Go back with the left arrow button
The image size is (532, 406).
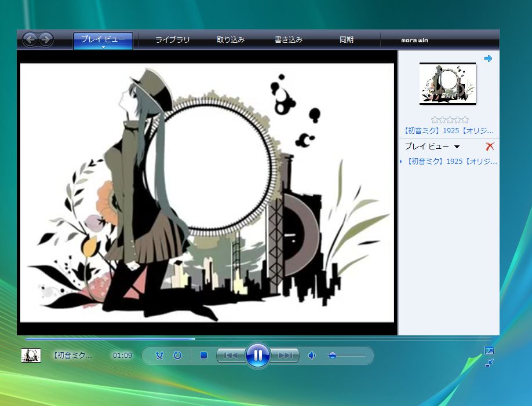30,40
